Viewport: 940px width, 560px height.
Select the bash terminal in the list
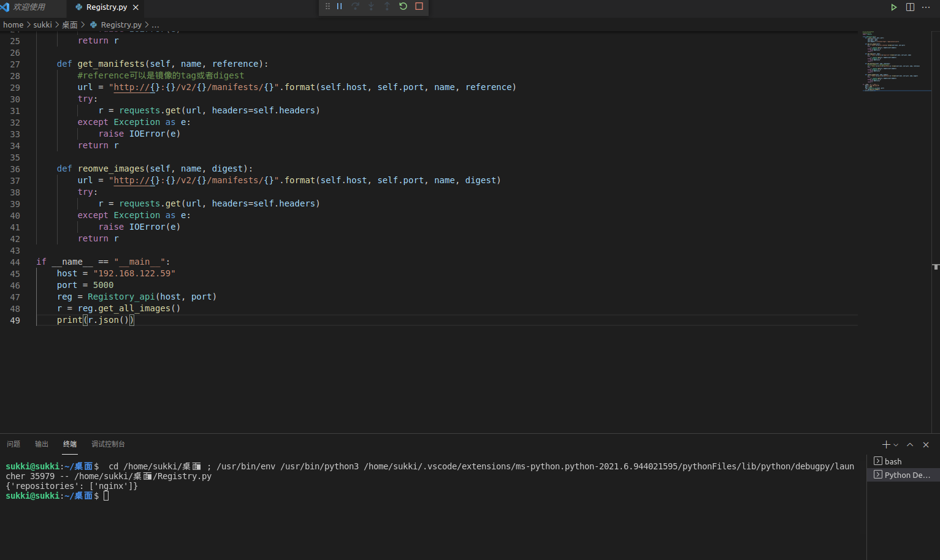(x=903, y=461)
